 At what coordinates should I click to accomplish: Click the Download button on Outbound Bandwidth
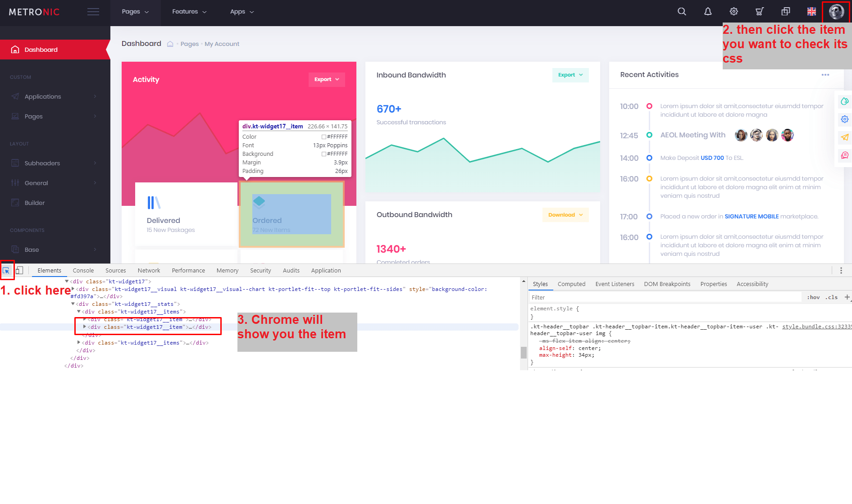pos(565,215)
